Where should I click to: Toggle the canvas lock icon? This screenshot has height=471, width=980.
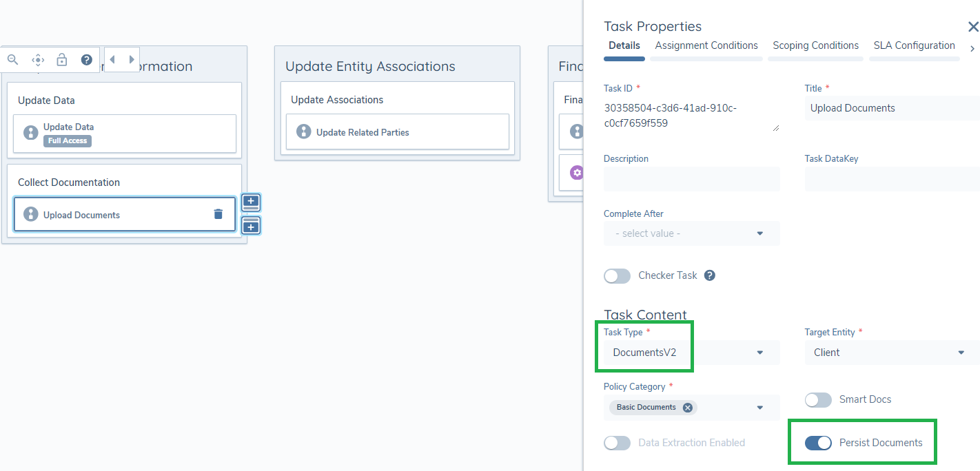tap(62, 60)
